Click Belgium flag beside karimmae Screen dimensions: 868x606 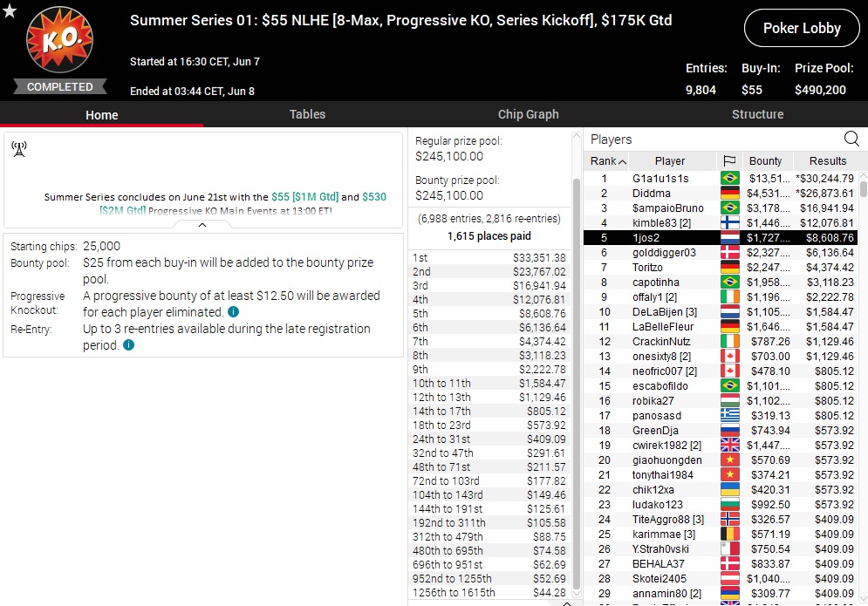point(729,534)
